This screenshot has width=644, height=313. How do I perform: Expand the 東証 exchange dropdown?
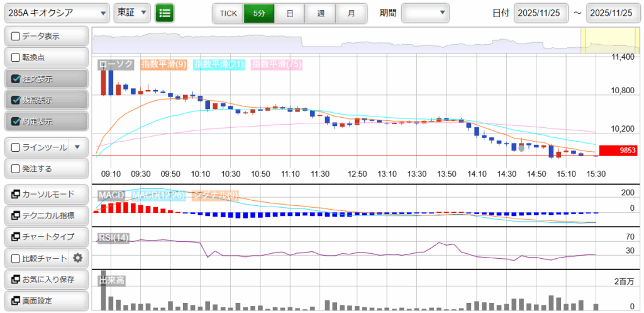132,13
